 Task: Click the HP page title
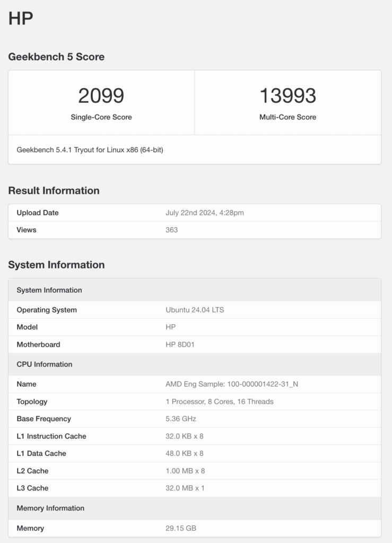(x=21, y=19)
